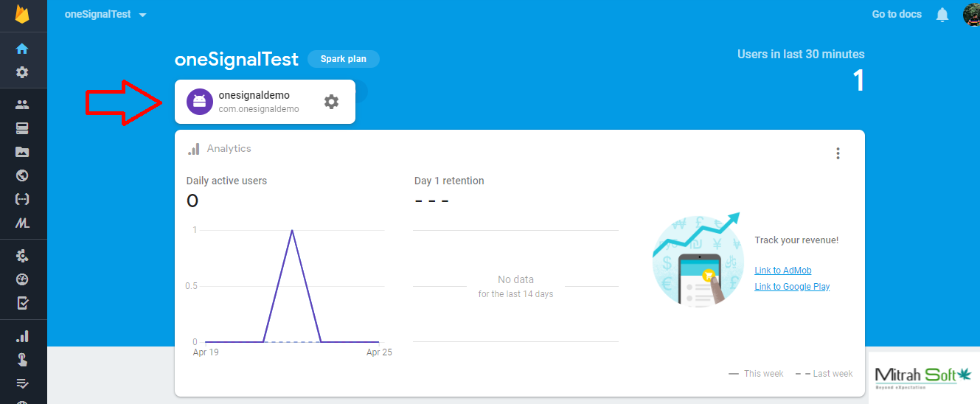Open Functions brackets icon in sidebar
Image resolution: width=980 pixels, height=404 pixels.
coord(22,199)
